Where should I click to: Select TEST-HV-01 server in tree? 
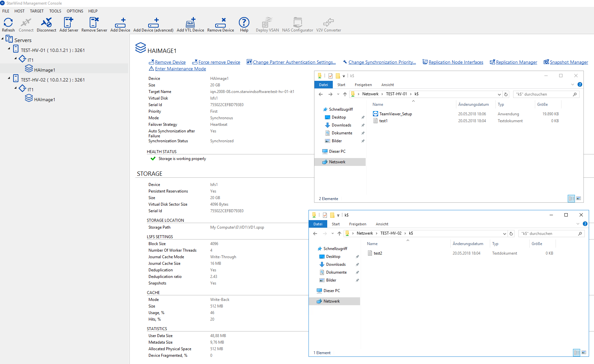(x=53, y=50)
